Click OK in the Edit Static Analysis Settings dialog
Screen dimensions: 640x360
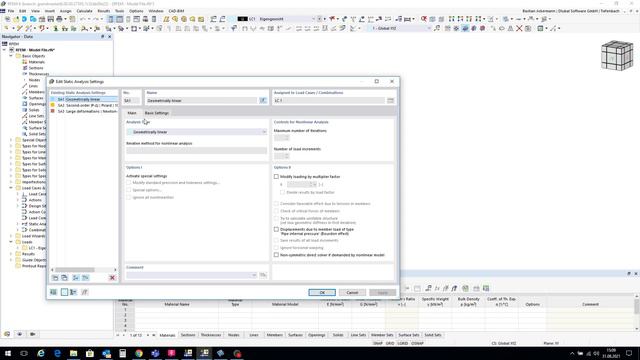[322, 293]
